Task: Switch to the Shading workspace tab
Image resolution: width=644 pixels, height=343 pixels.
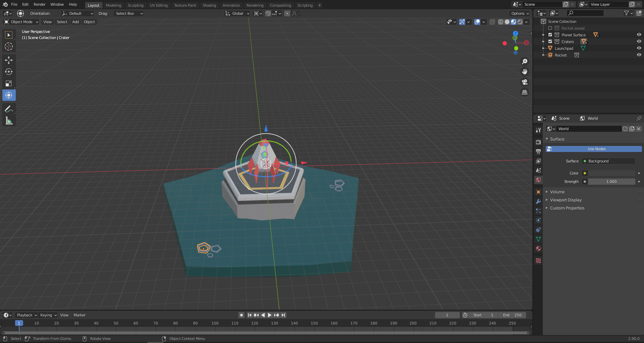Action: (x=209, y=5)
